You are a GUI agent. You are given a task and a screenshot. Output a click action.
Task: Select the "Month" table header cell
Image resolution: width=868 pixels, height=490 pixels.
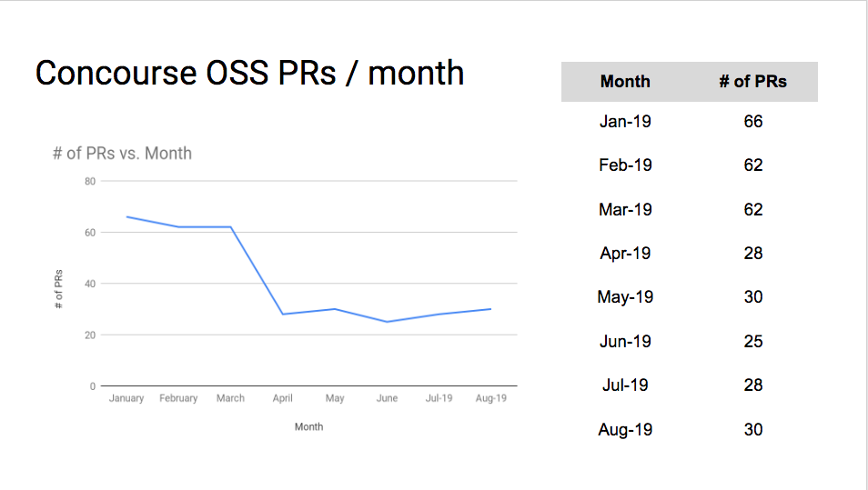click(x=625, y=82)
